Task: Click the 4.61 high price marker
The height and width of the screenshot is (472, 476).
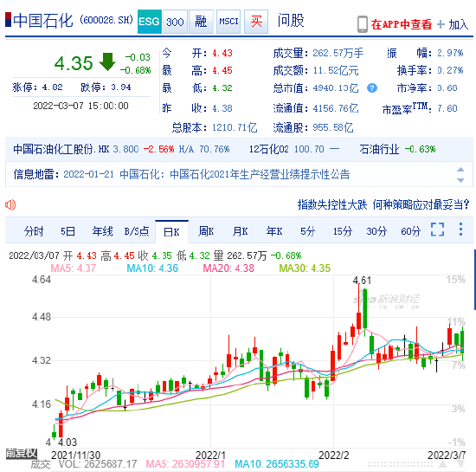Action: pos(362,280)
